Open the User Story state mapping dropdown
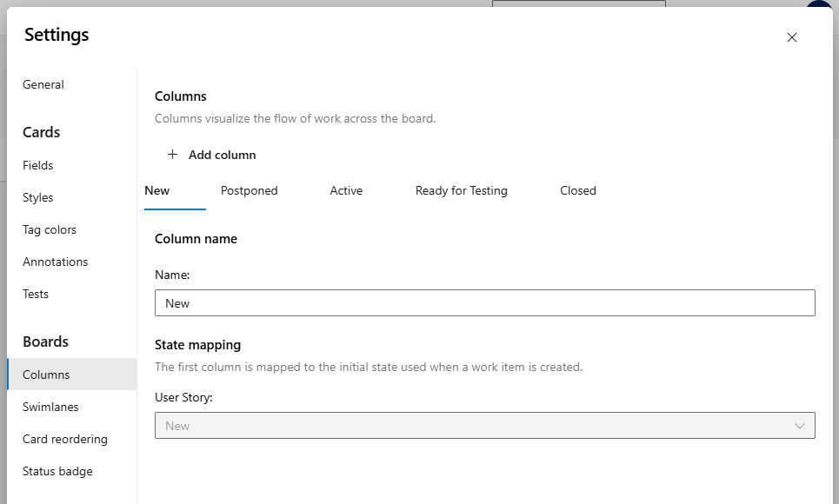The height and width of the screenshot is (504, 839). pyautogui.click(x=484, y=426)
